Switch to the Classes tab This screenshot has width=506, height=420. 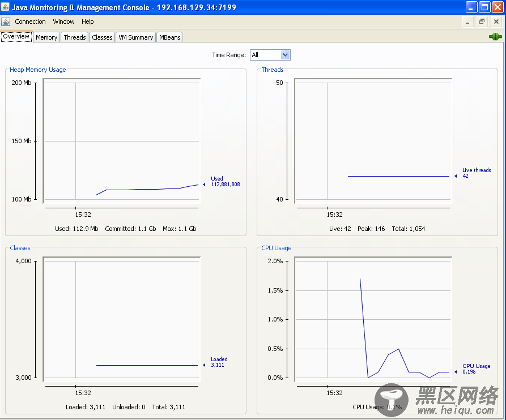click(x=102, y=37)
